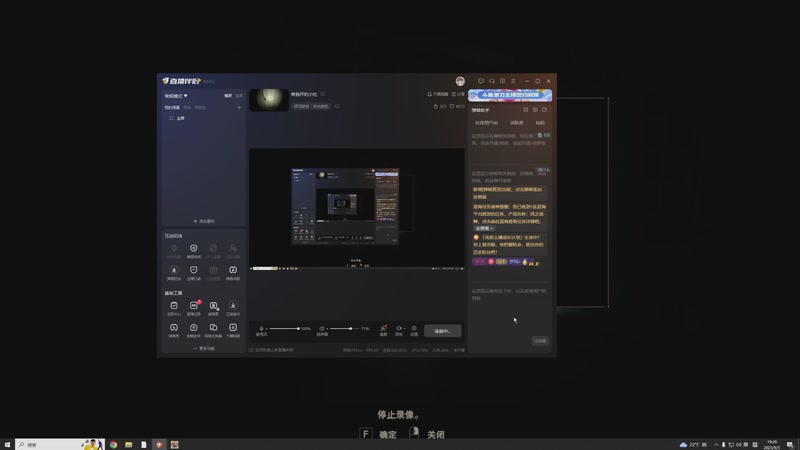
Task: Open the second tool in 基础工具 second row
Action: [193, 330]
